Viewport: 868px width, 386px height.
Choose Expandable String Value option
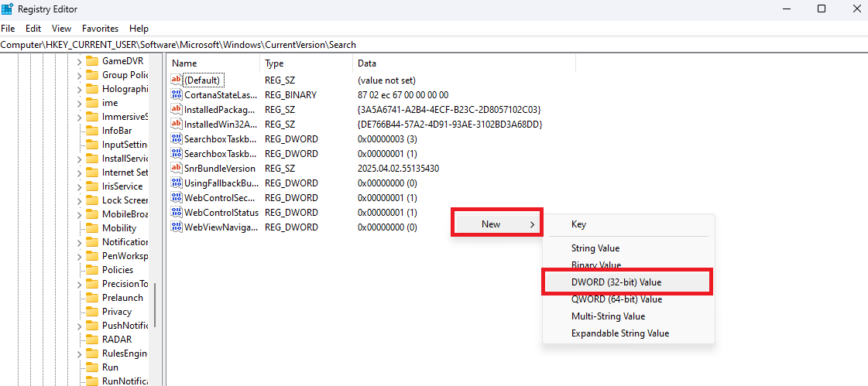coord(619,333)
